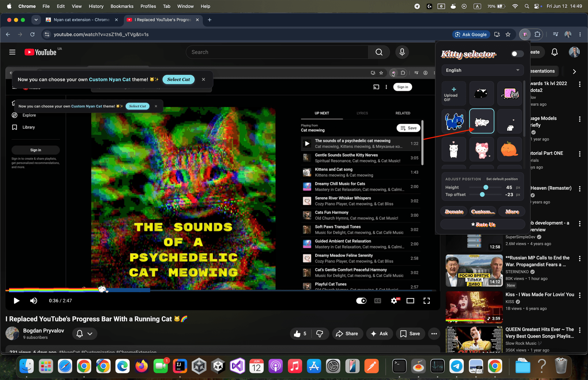Dislike the video with thumbs down

point(320,334)
